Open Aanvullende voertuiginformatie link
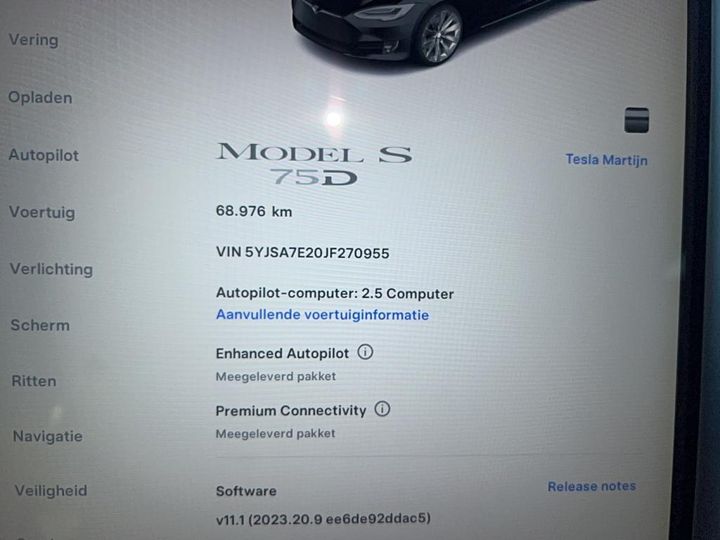720x540 pixels. tap(322, 315)
